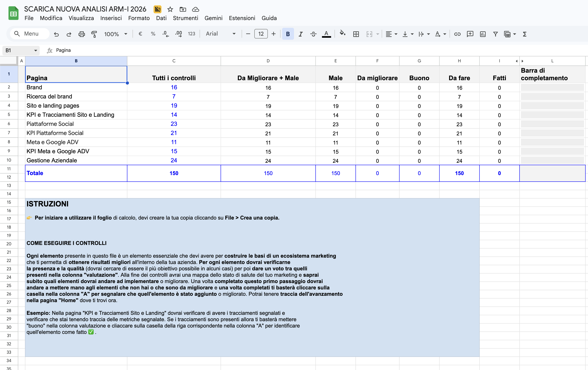Screen dimensions: 588x370
Task: Click the create filter funnel icon
Action: click(495, 34)
